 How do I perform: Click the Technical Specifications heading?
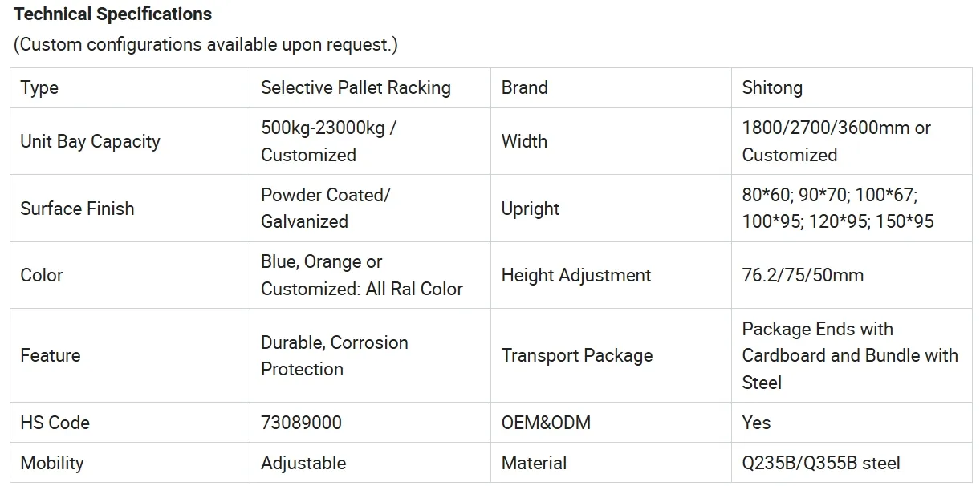[x=112, y=14]
